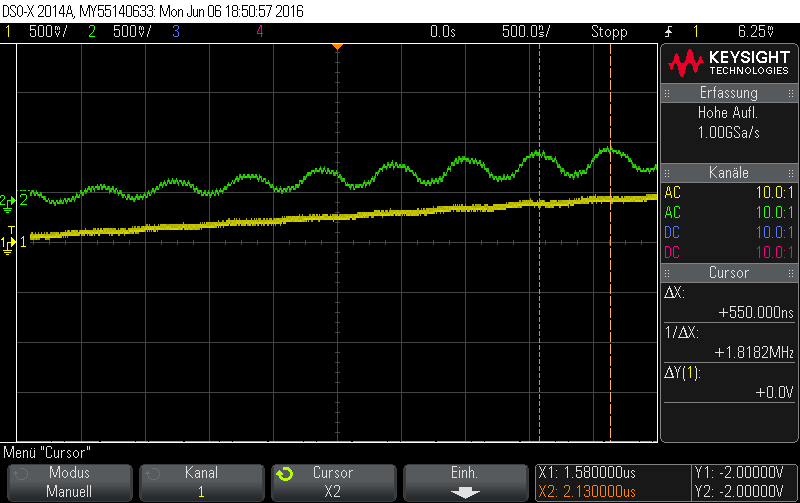Click the rotate icon on Cursor softkey
800x503 pixels.
tap(285, 474)
